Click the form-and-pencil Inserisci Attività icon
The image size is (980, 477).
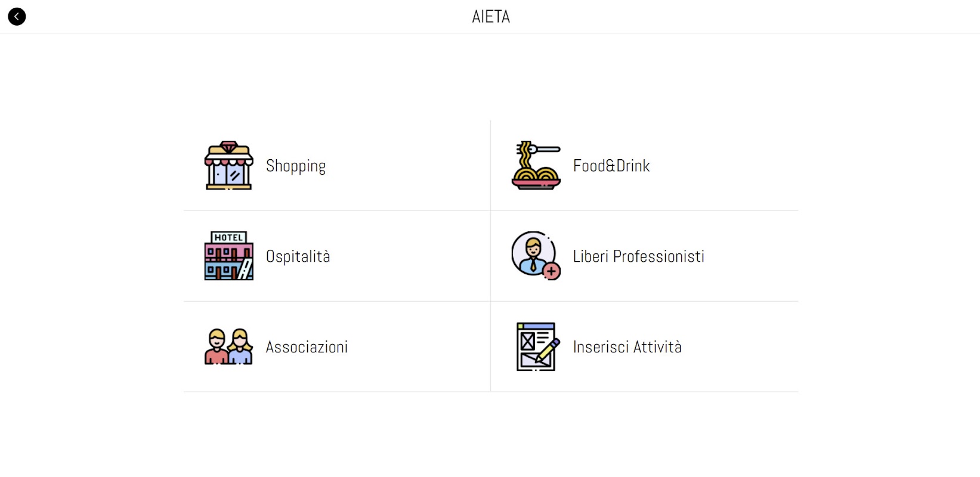(x=536, y=347)
